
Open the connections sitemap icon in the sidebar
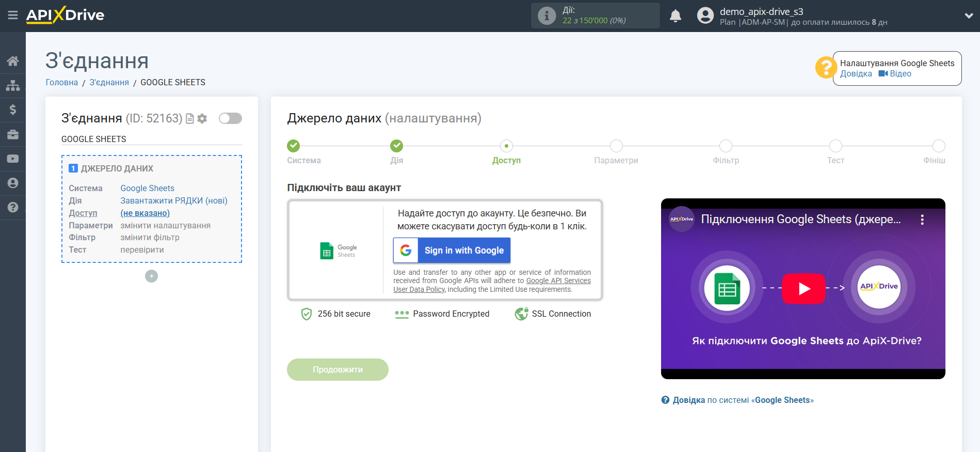(13, 85)
